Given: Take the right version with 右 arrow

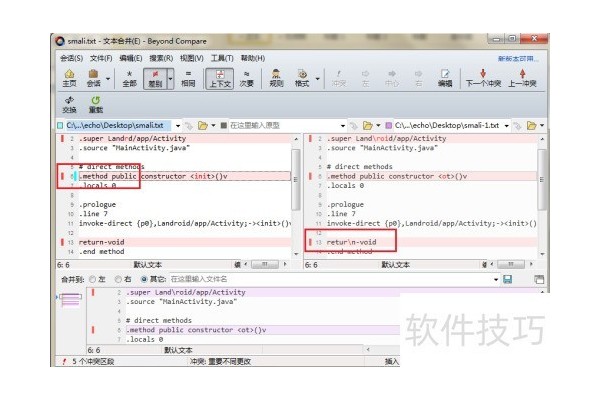Looking at the screenshot, I should coord(419,78).
